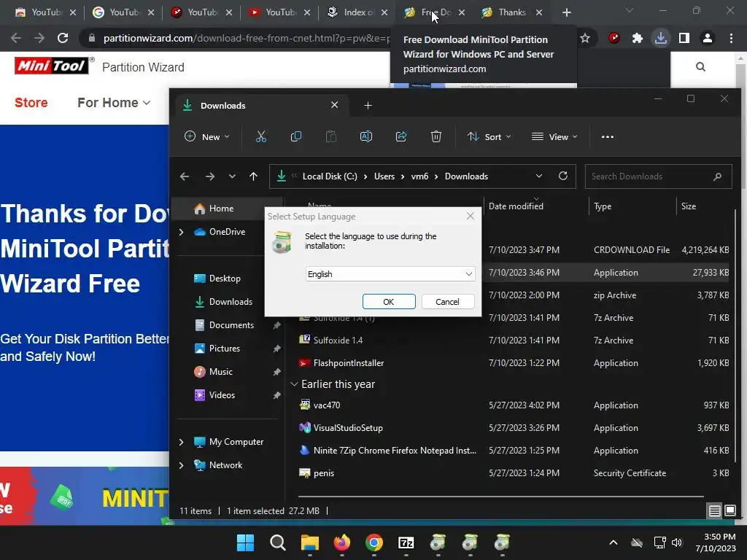Screen dimensions: 747x560
Task: Click the Delete trash icon in Explorer
Action: point(436,136)
